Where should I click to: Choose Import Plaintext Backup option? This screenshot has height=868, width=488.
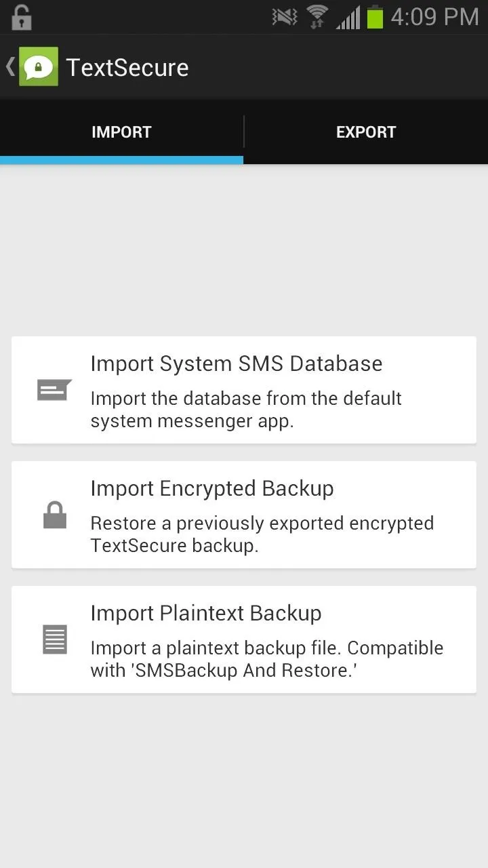244,639
